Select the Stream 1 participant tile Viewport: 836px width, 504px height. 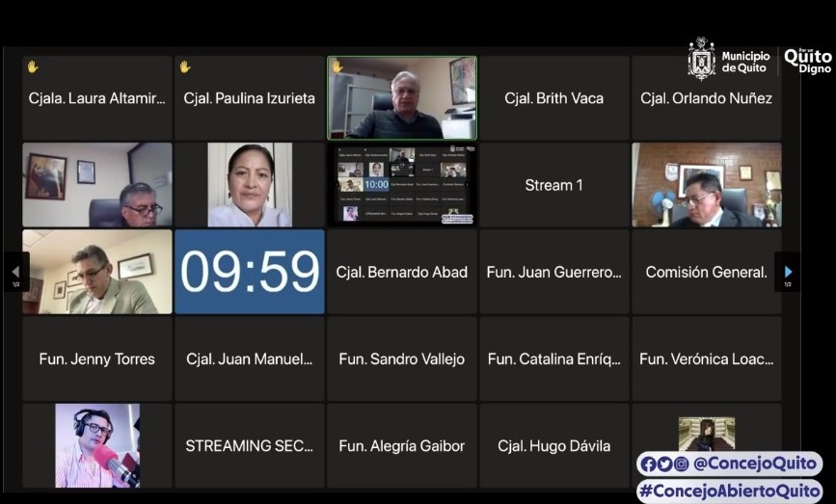pos(553,185)
